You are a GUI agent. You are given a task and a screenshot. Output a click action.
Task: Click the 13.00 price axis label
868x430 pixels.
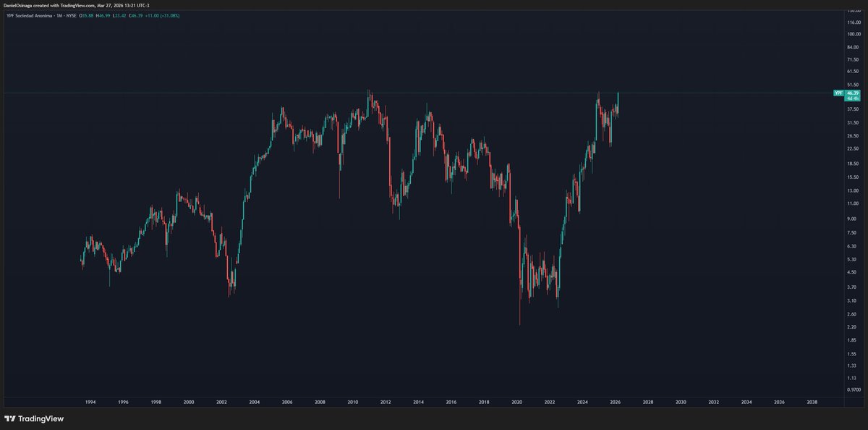coord(852,190)
